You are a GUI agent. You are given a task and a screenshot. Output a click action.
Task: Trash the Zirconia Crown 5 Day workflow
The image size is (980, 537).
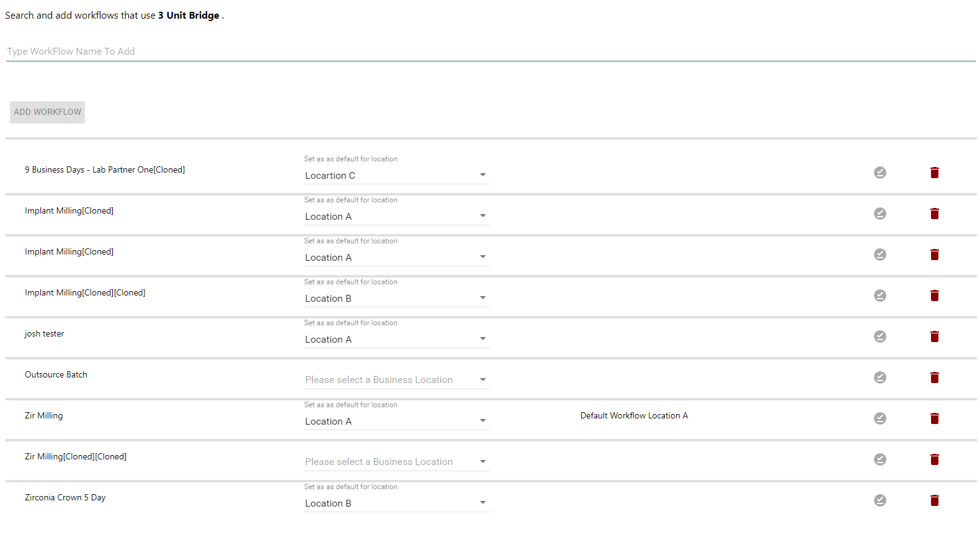(x=934, y=500)
